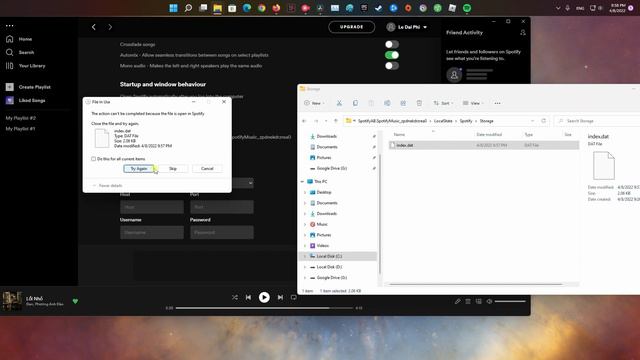Open the Le Dai Phi account dropdown

click(x=407, y=27)
